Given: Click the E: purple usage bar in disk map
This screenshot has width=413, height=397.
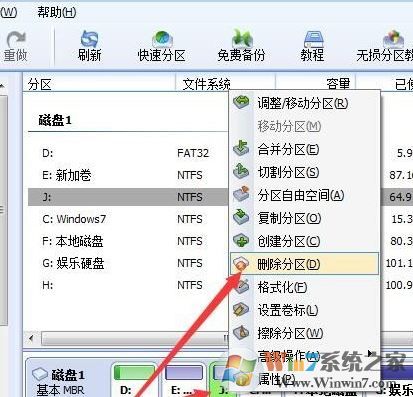Looking at the screenshot, I should pyautogui.click(x=184, y=373).
